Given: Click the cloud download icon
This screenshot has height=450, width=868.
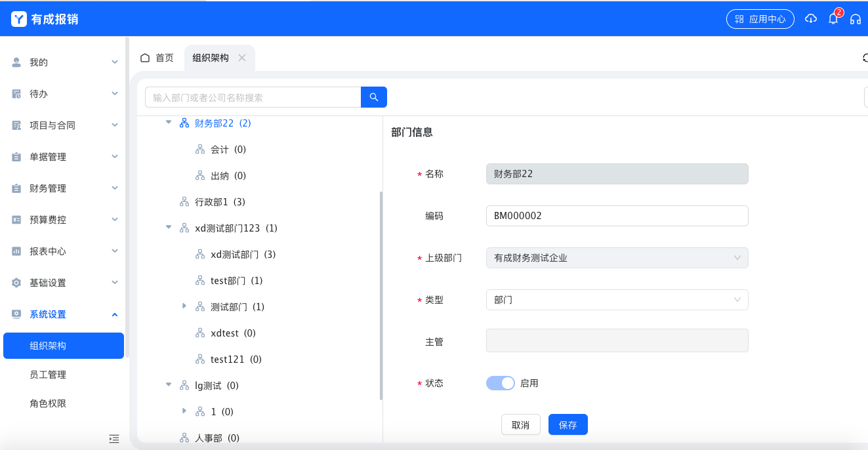Looking at the screenshot, I should click(811, 19).
